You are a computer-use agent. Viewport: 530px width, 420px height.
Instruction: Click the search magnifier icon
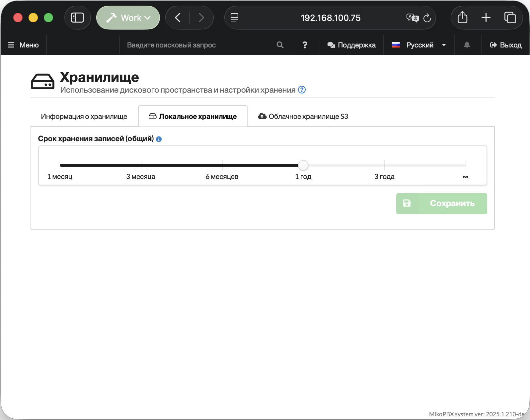coord(280,45)
